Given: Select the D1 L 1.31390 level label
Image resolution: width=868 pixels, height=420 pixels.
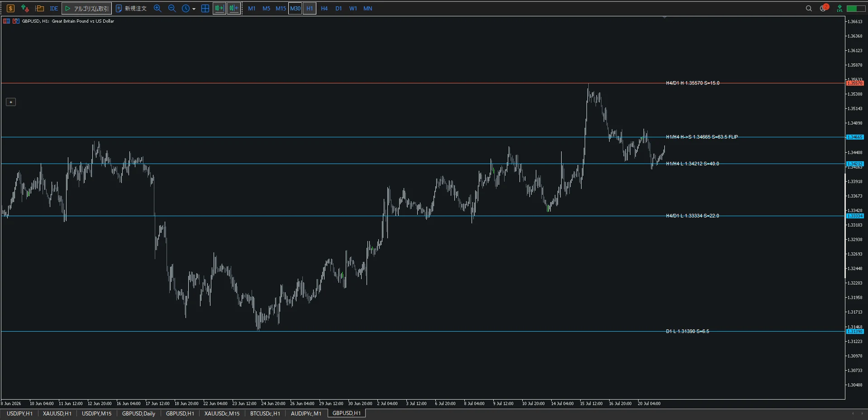Looking at the screenshot, I should coord(687,331).
